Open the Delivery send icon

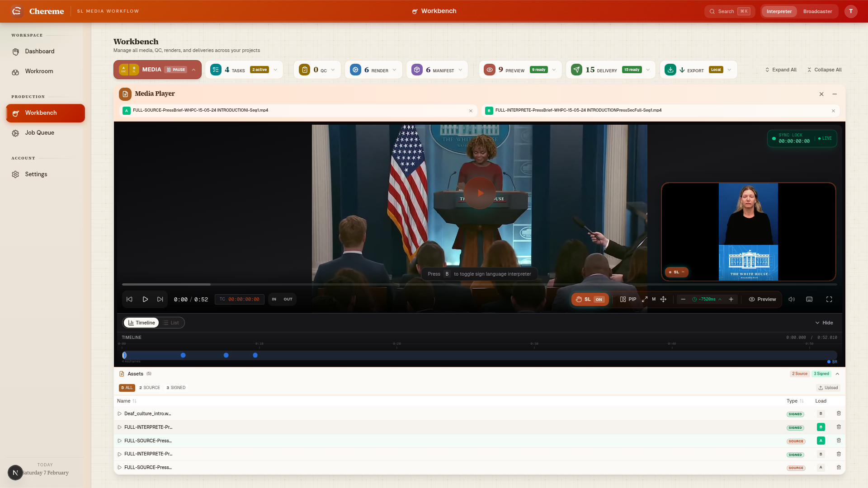coord(576,70)
